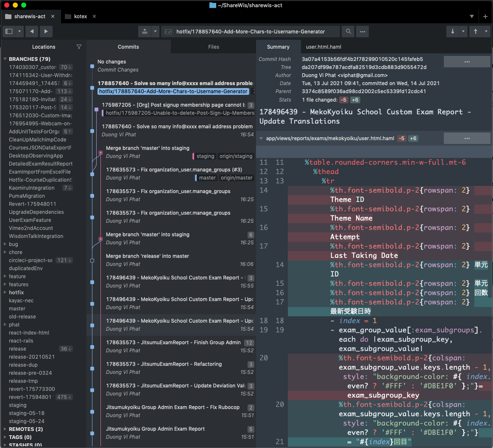Click the origin/staging branch label
The image size is (493, 448).
click(236, 156)
